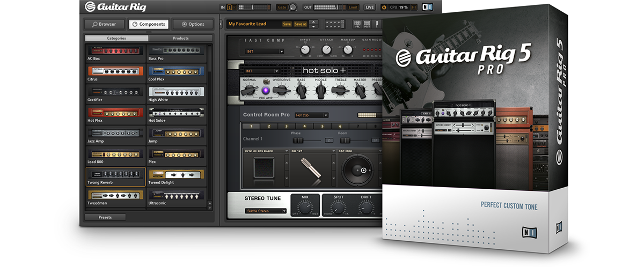
Task: Open the Fast Comp INIT preset dropdown
Action: click(x=265, y=51)
